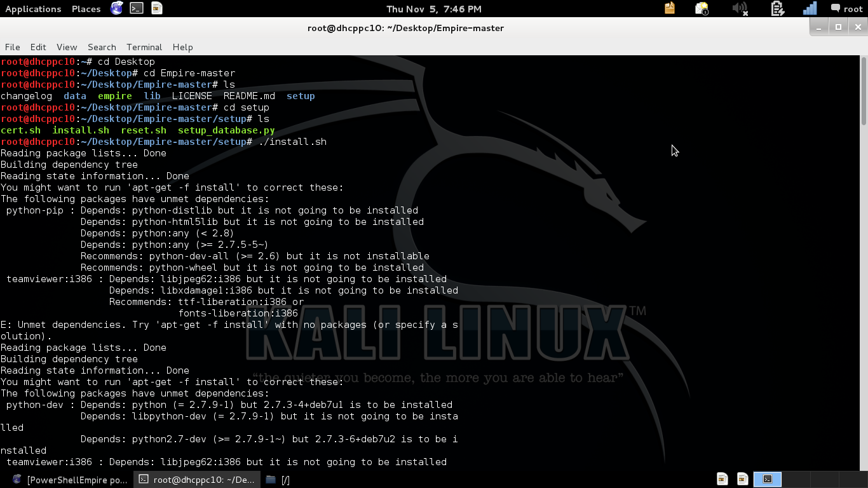Screen dimensions: 868x488
Task: Launch the Iceweasel web browser icon
Action: click(x=117, y=8)
